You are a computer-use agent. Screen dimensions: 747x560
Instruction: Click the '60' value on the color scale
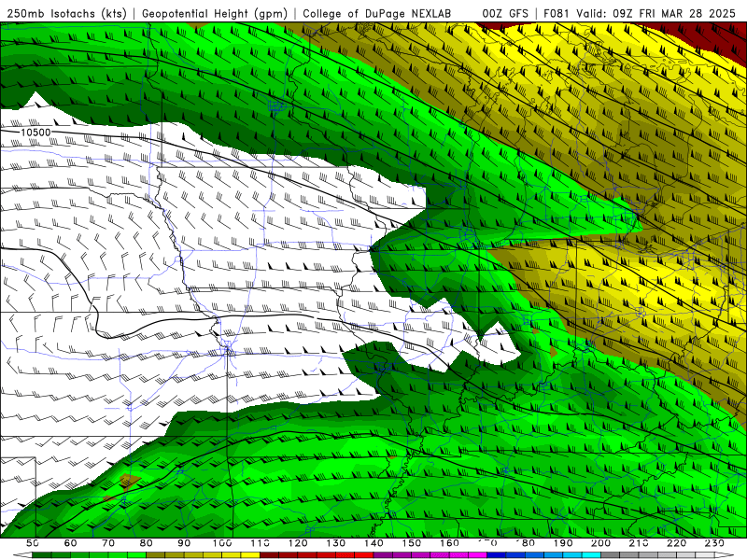point(71,543)
